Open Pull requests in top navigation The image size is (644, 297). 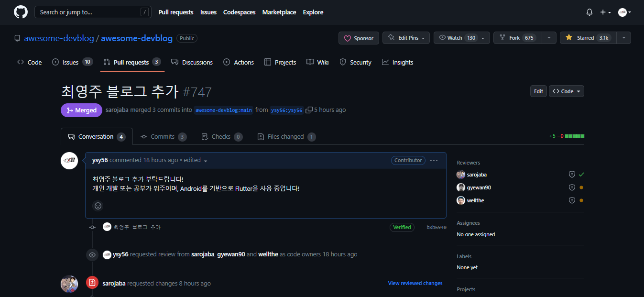(176, 12)
